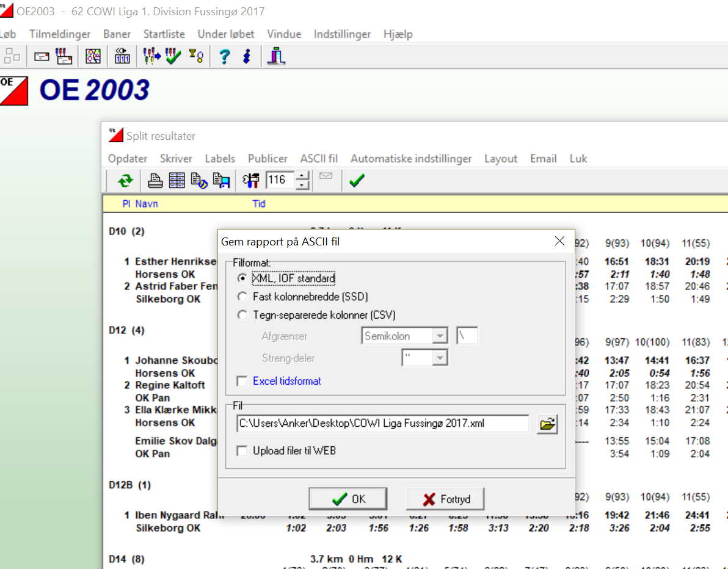Open the OE2003 Help question mark icon

224,56
